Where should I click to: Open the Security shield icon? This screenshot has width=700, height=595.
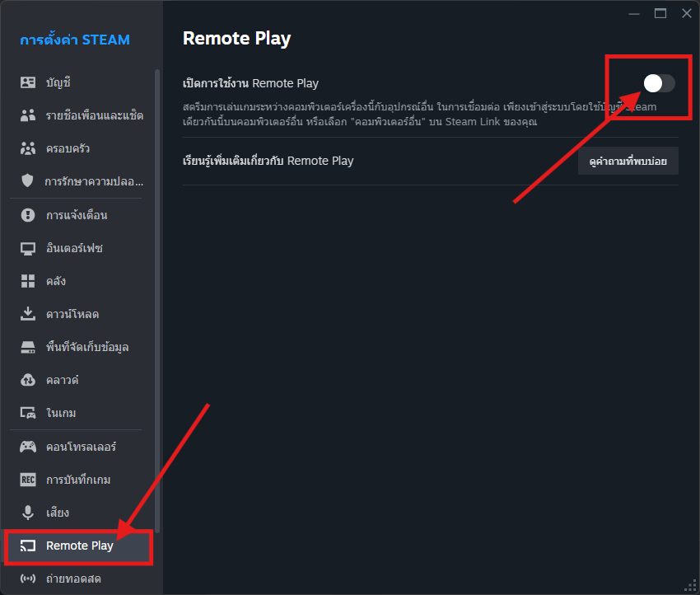28,181
